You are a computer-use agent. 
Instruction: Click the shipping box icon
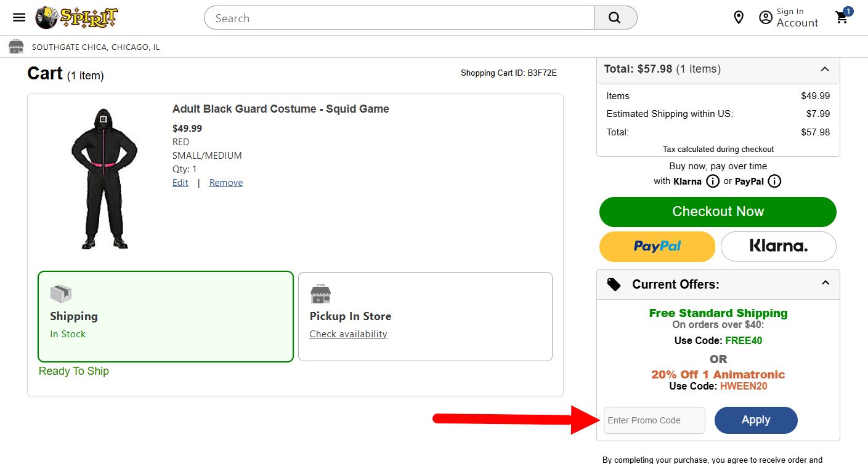(60, 294)
